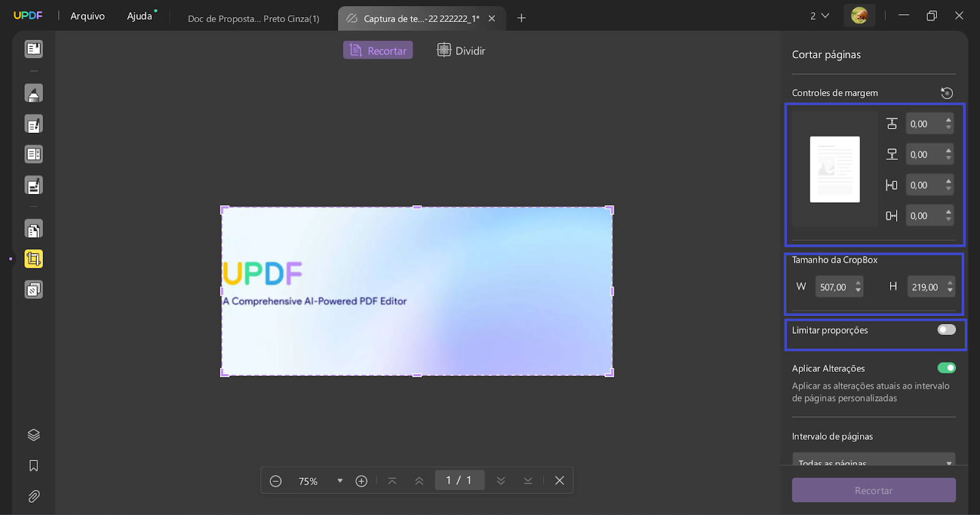The width and height of the screenshot is (980, 515).
Task: Switch to Doc de Proposta tab
Action: coord(254,18)
